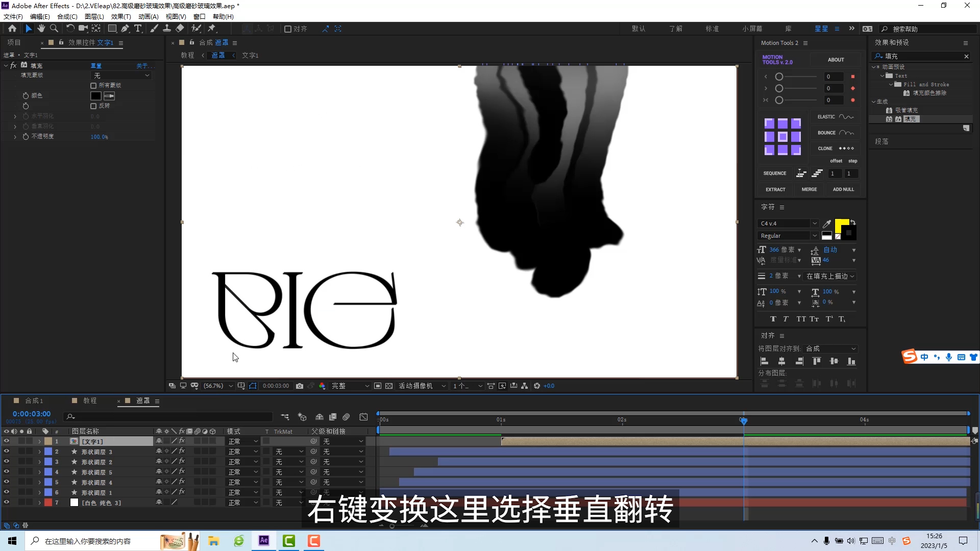Select the Clone Stamp tool

[167, 29]
